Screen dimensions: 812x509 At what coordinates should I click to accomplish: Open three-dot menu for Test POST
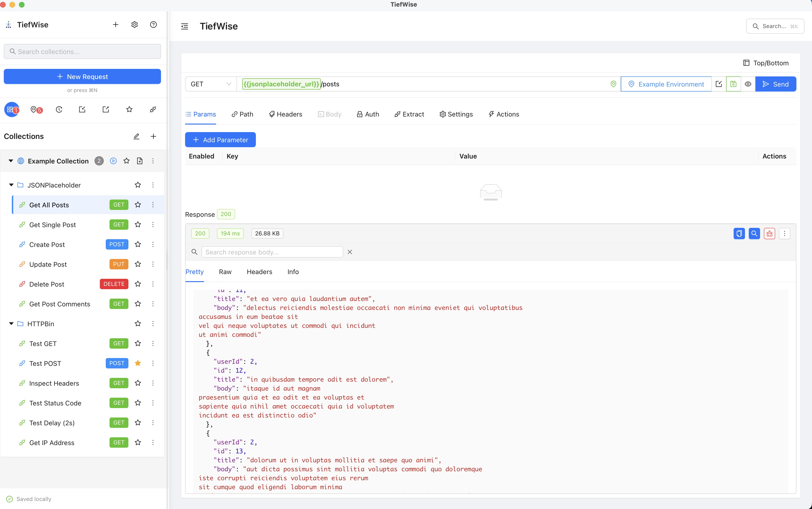(x=153, y=363)
